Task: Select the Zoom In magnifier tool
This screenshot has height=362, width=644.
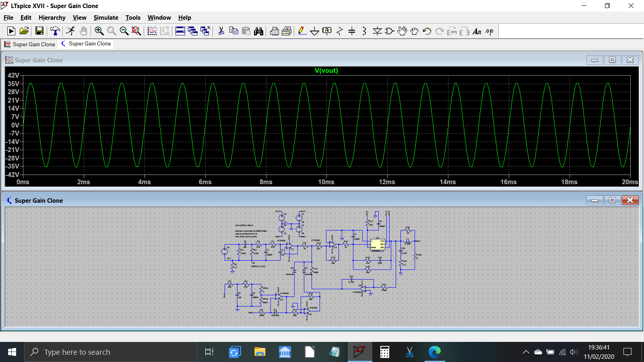Action: pyautogui.click(x=99, y=31)
